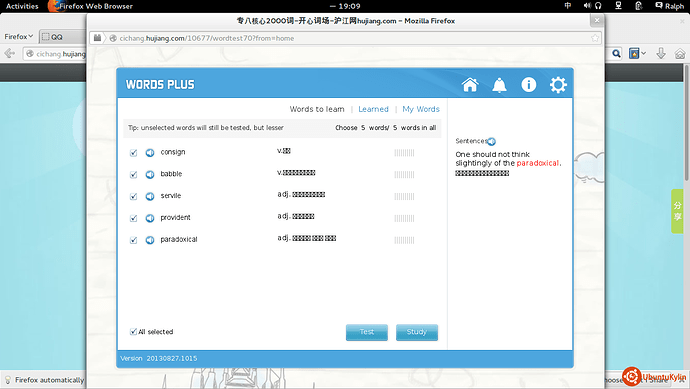Screen dimensions: 690x389
Task: Click the word servile
Action: [x=171, y=196]
